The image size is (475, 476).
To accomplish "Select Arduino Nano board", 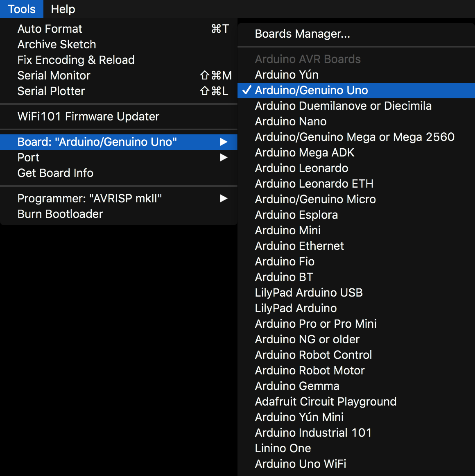I will (290, 121).
